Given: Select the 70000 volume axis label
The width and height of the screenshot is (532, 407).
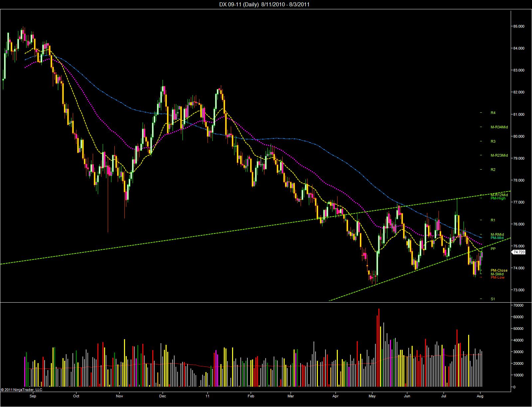Looking at the screenshot, I should (x=519, y=305).
